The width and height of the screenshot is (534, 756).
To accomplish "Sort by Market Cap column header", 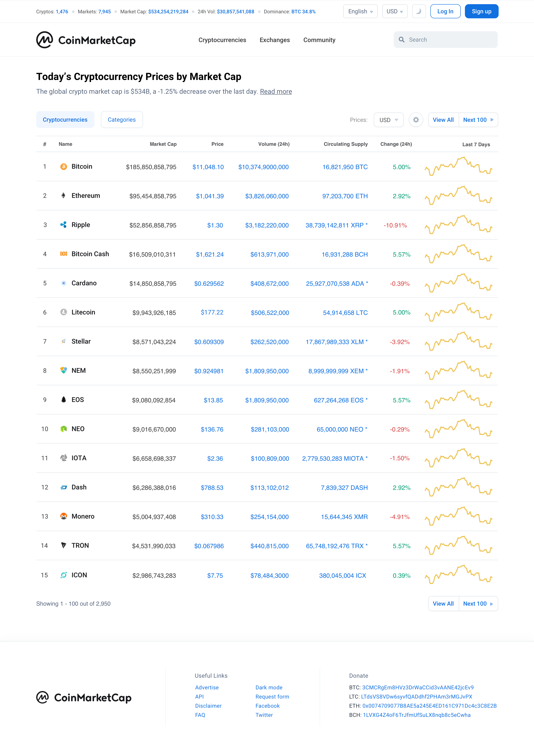I will click(x=163, y=144).
